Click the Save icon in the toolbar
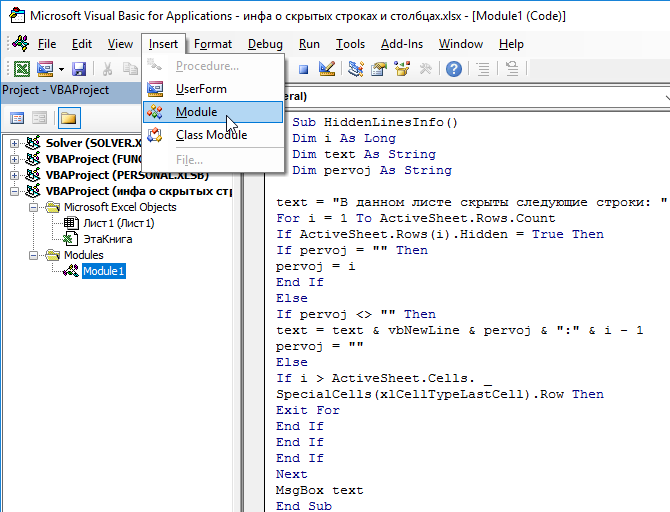Screen dimensions: 670x512 79,69
